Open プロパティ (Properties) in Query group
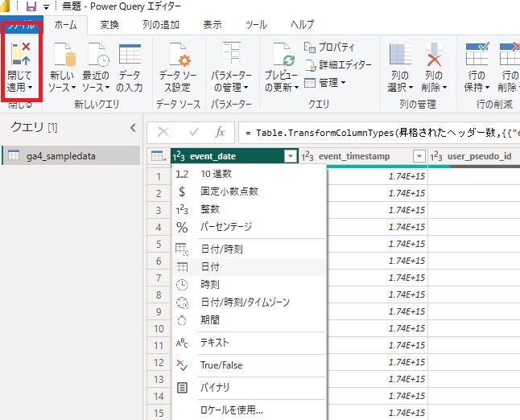Image resolution: width=520 pixels, height=420 pixels. point(329,47)
